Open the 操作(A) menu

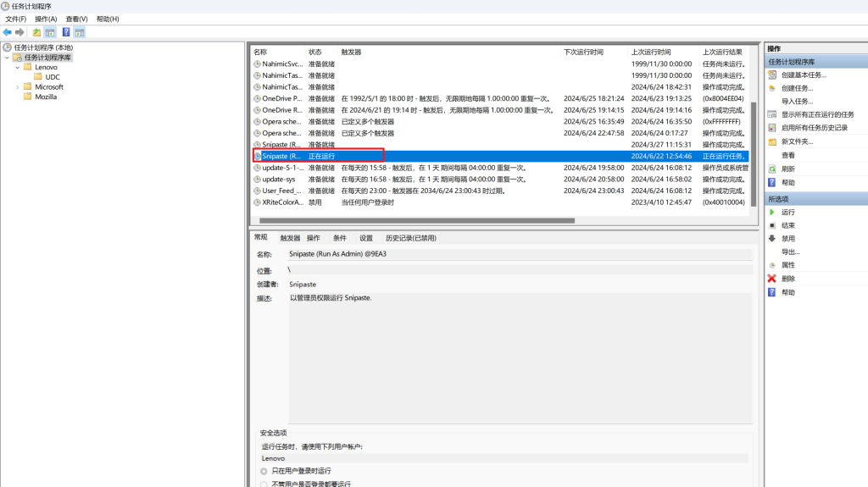(x=46, y=19)
